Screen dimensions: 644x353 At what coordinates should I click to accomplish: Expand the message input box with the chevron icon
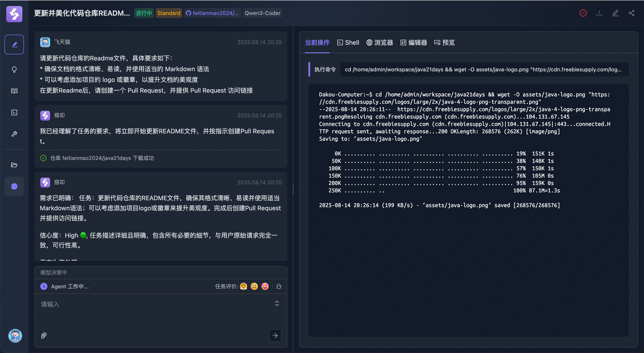pyautogui.click(x=277, y=303)
